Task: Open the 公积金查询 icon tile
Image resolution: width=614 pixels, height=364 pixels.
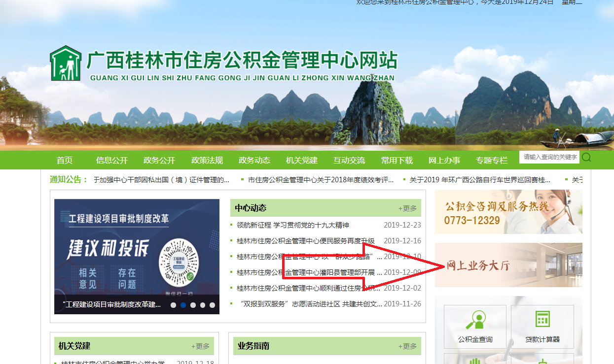Action: point(475,326)
